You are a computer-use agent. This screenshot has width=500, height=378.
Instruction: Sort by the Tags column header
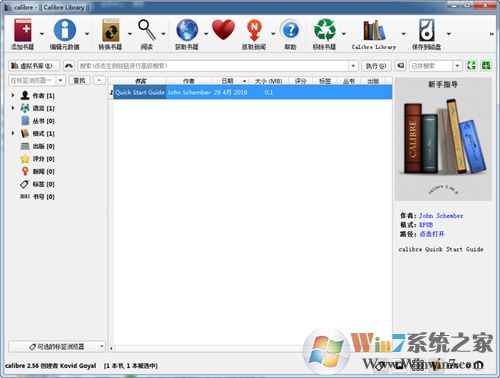point(325,81)
